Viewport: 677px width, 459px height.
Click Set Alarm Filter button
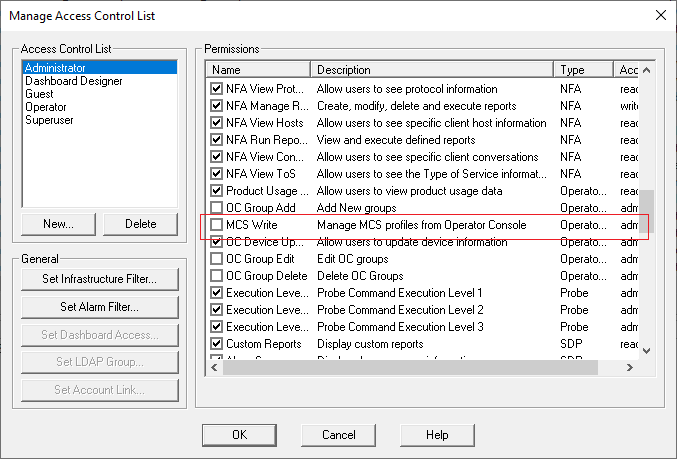coord(99,307)
